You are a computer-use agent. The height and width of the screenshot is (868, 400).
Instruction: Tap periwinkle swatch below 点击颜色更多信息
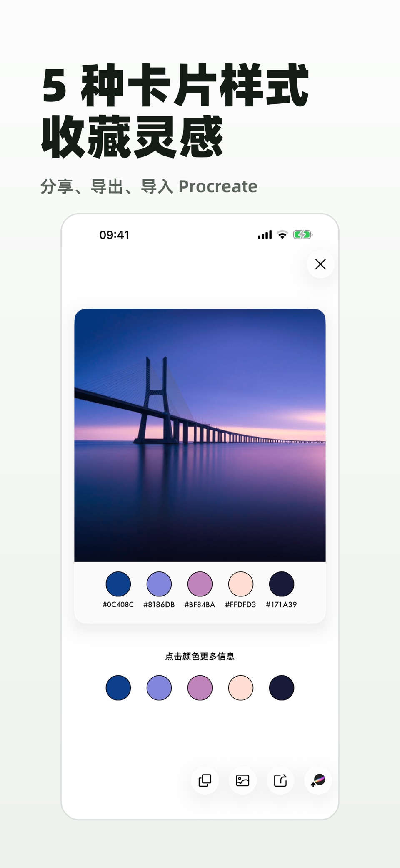coord(159,688)
